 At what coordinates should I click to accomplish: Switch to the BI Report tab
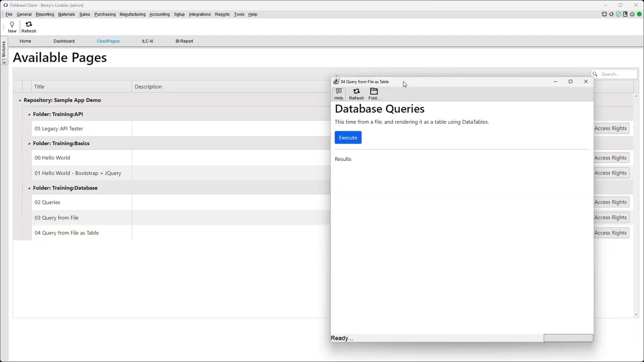click(x=184, y=41)
